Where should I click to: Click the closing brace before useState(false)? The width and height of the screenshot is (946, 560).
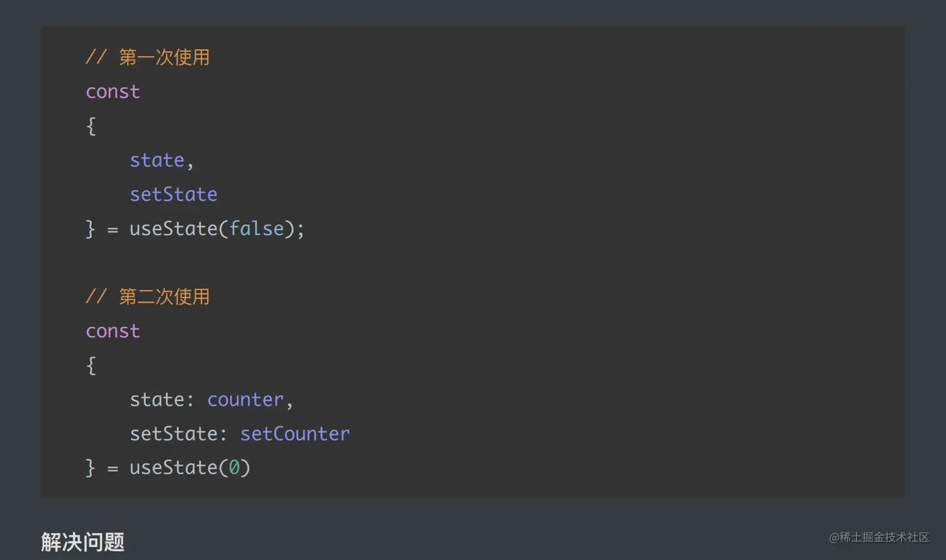coord(91,229)
